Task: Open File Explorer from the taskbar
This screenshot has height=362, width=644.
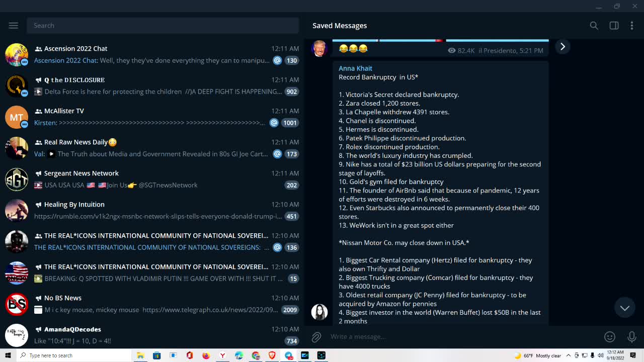Action: (140, 355)
